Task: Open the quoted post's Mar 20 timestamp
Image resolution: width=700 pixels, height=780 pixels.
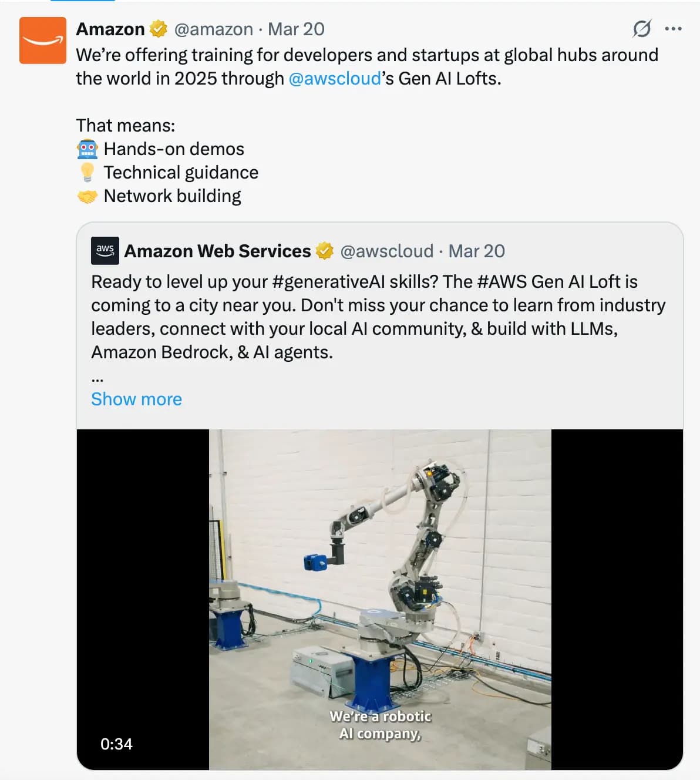Action: coord(476,251)
